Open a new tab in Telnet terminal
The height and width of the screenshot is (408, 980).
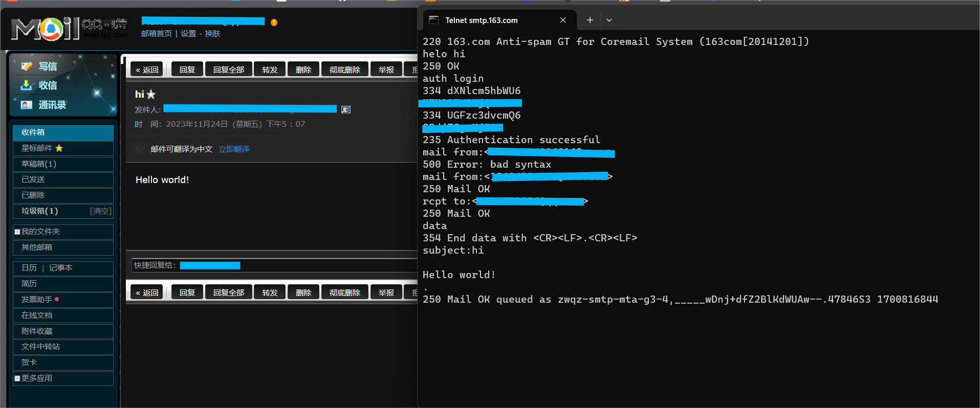pos(590,20)
